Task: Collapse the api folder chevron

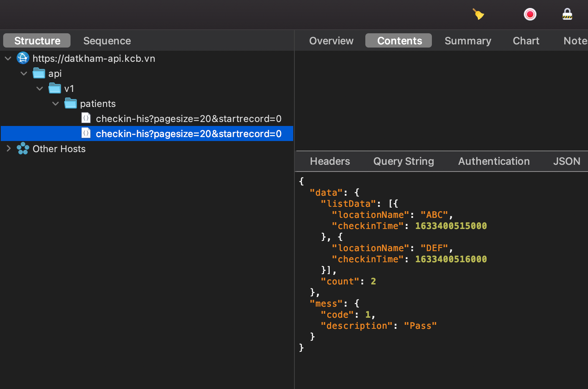Action: [x=24, y=74]
